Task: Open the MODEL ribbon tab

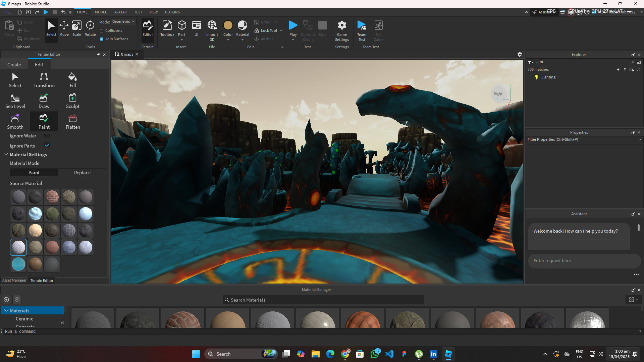Action: (x=101, y=12)
